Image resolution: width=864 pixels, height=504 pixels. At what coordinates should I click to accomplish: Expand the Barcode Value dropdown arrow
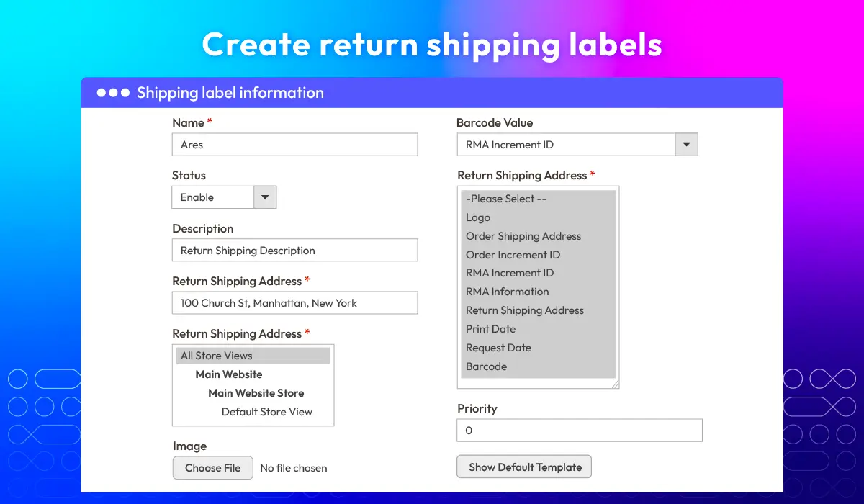click(686, 145)
